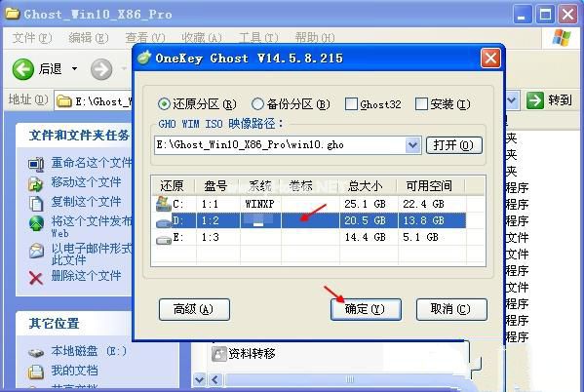Click 复制这个文件 task link

86,201
